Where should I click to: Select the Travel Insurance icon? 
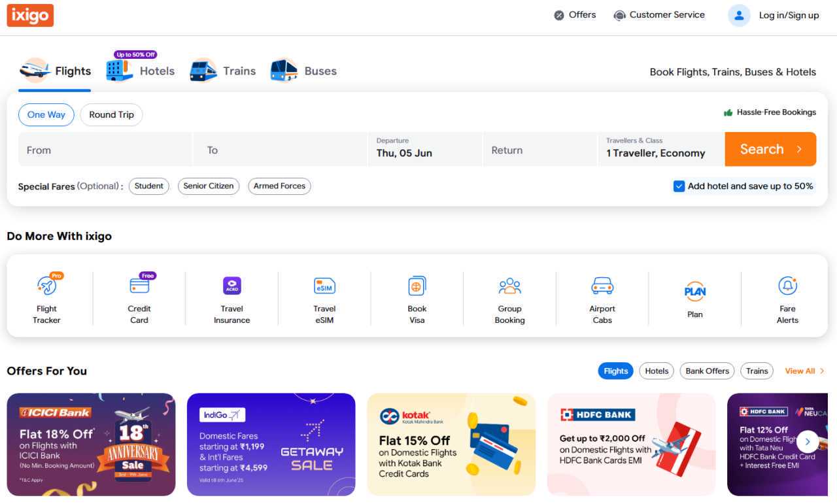click(232, 286)
